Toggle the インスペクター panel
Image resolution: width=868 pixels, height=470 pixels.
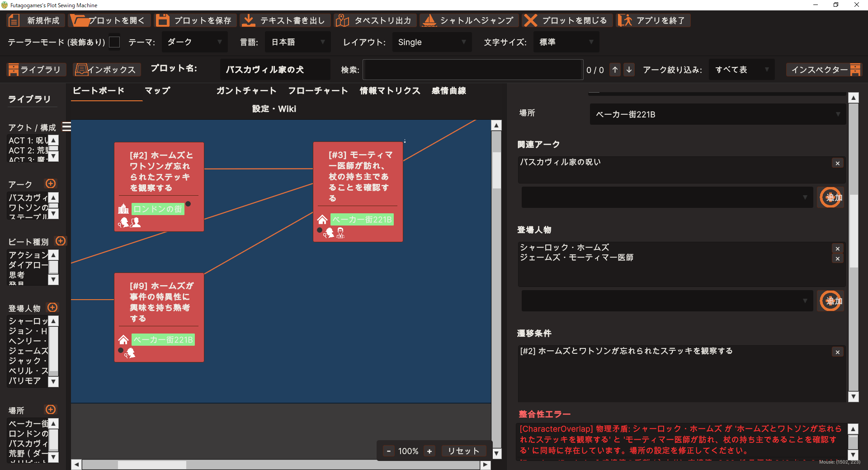[x=824, y=70]
